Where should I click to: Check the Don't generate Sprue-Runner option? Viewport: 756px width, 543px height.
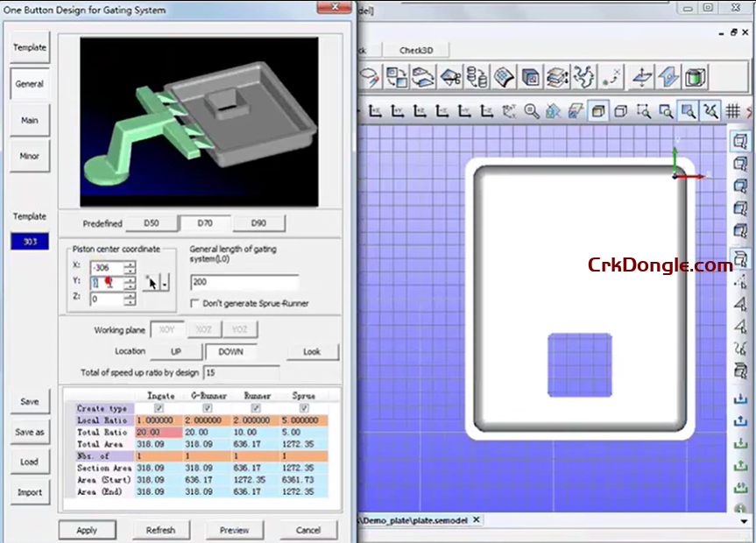click(x=195, y=303)
